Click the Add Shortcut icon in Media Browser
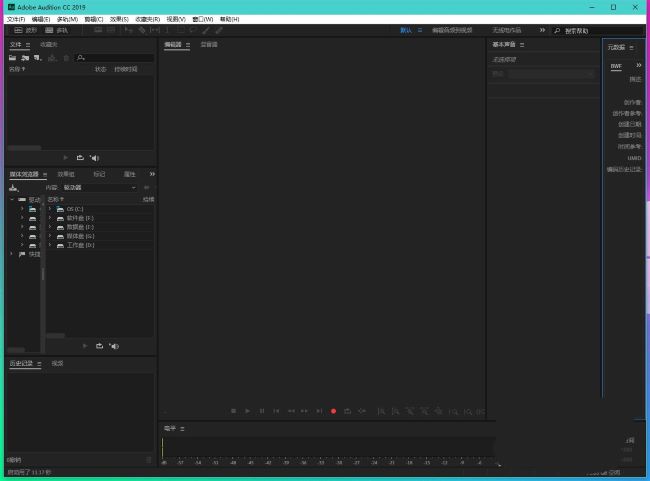The height and width of the screenshot is (481, 650). [14, 187]
